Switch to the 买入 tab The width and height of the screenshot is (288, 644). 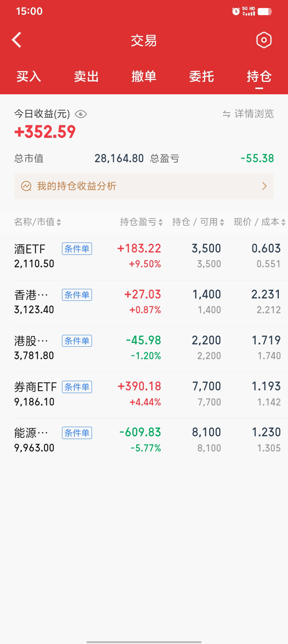29,76
